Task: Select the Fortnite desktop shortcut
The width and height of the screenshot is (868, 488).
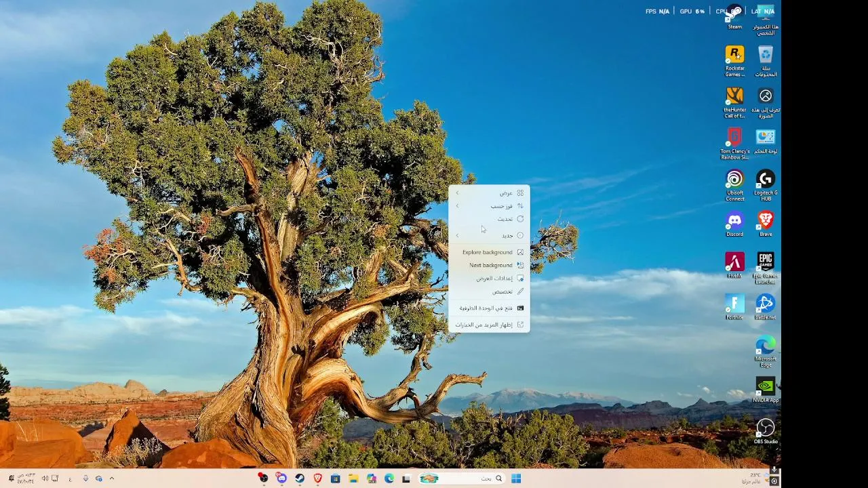Action: (735, 307)
